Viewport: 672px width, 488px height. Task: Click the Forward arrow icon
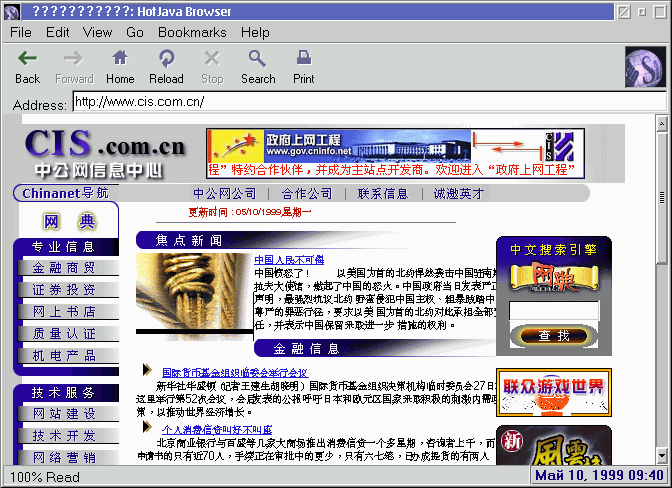tap(73, 58)
